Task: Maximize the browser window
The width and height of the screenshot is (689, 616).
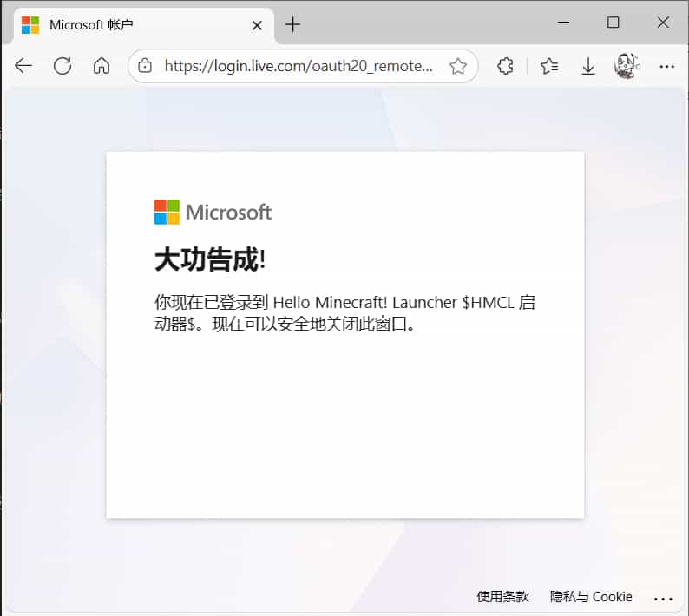Action: click(613, 23)
